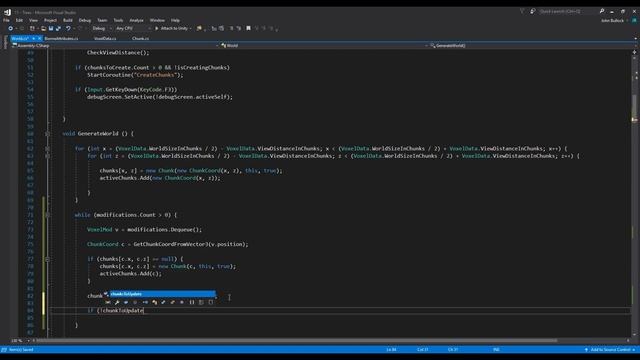Switch to the VoxelData.cs tab
640x360 pixels.
point(105,38)
